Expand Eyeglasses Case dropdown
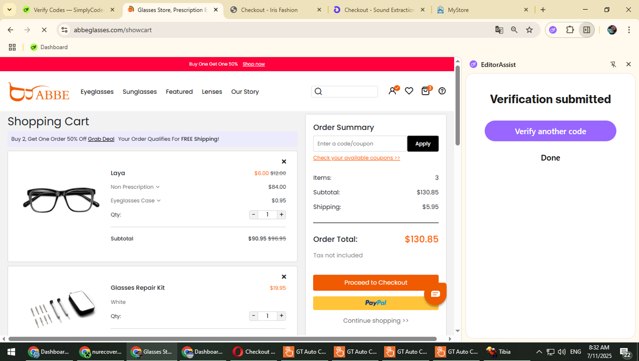 135,200
